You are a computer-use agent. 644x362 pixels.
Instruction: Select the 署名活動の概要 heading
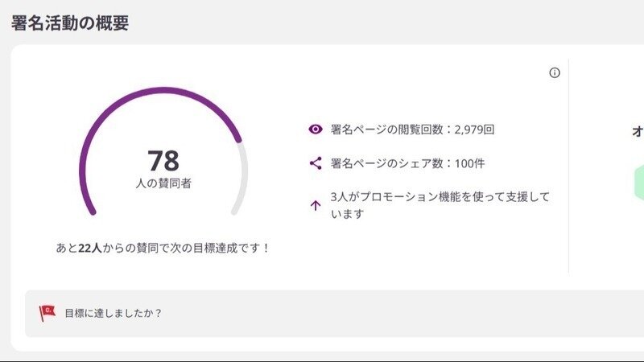70,23
